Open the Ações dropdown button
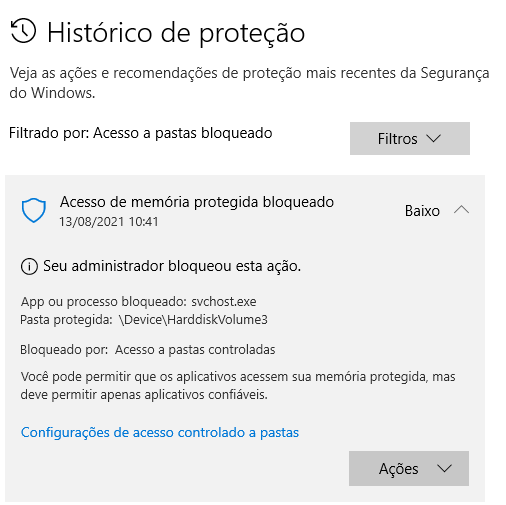 coord(409,468)
